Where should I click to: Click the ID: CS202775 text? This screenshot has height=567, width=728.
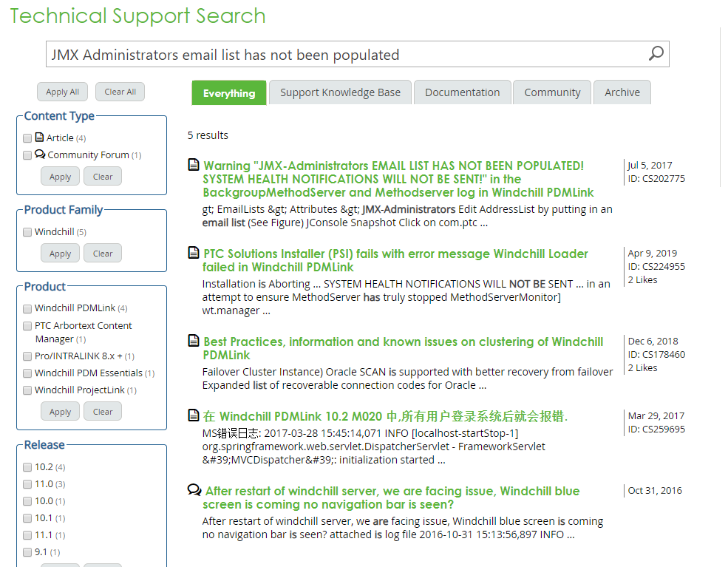click(x=656, y=178)
